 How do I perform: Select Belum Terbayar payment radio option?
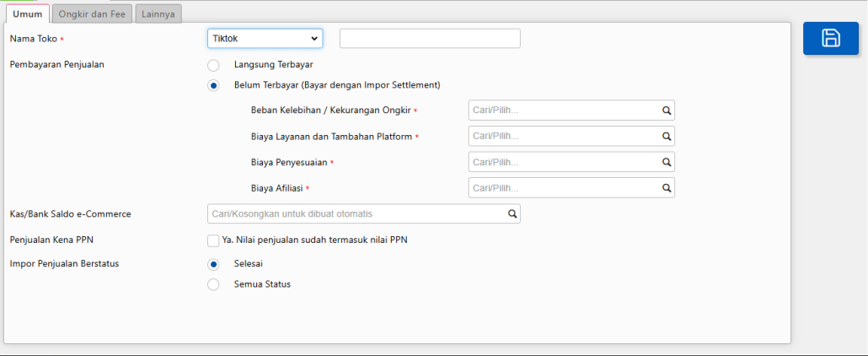click(214, 85)
